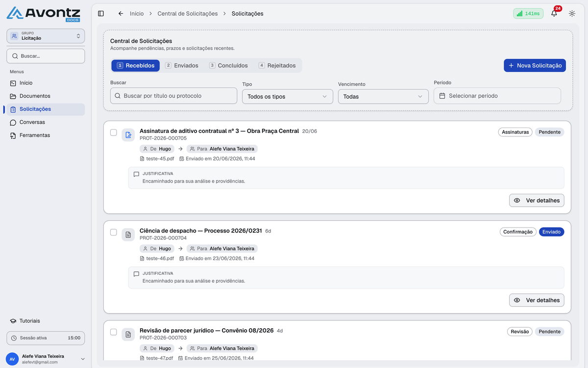Go to Início breadcrumb link
This screenshot has height=368, width=588.
pos(137,14)
